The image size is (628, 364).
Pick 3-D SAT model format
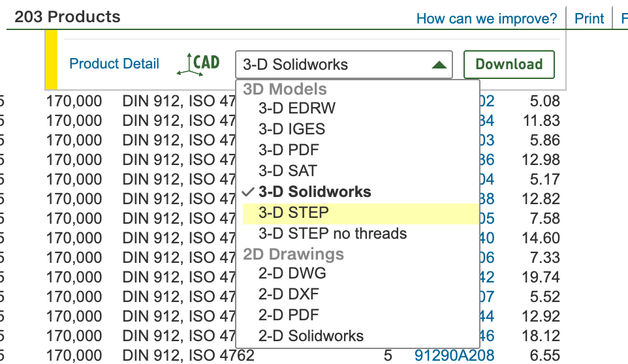coord(287,171)
